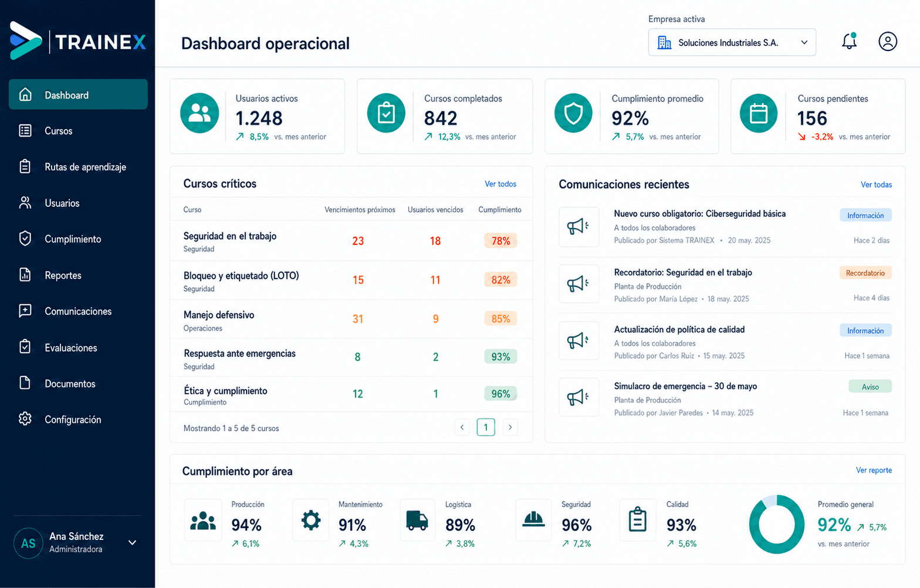This screenshot has width=920, height=588.
Task: Click megaphone icon of Ciberseguridad básica announcement
Action: [579, 226]
